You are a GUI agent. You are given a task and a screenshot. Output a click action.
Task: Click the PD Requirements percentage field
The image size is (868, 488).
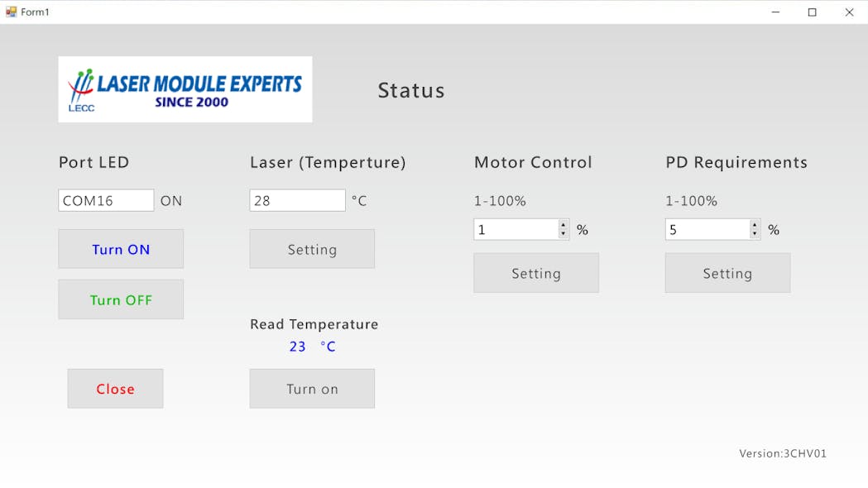click(x=707, y=229)
